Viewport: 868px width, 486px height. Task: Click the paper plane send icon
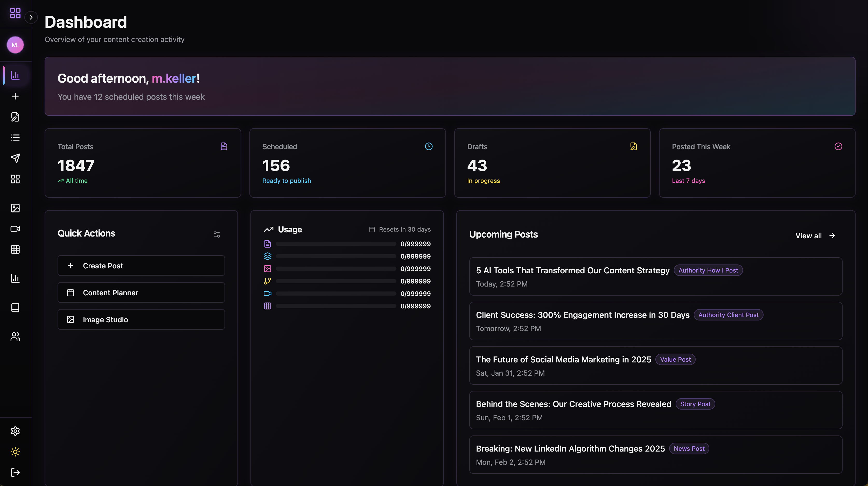coord(15,158)
